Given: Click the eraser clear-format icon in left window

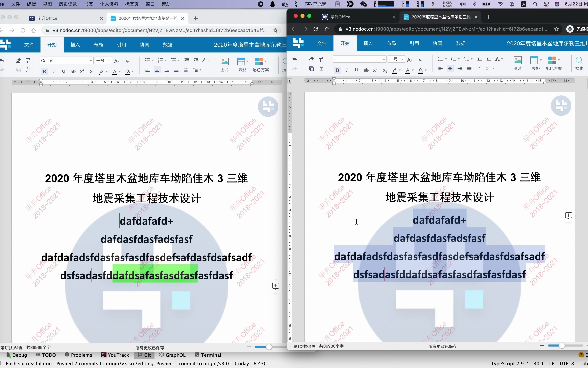Looking at the screenshot, I should (18, 60).
